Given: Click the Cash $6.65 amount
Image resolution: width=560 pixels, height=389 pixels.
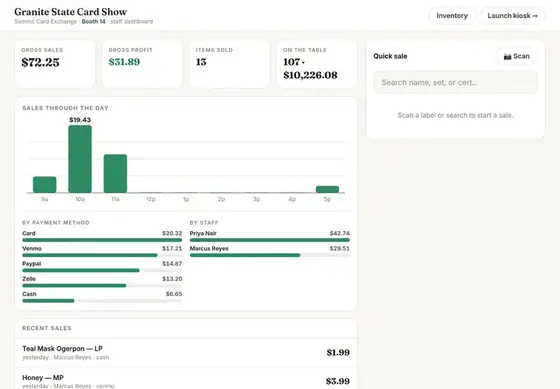Looking at the screenshot, I should (x=174, y=294).
